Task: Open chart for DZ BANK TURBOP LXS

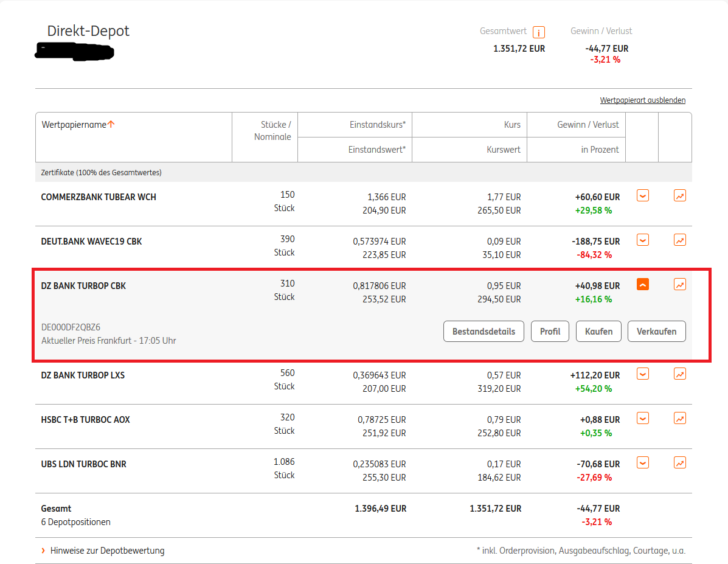Action: 679,374
